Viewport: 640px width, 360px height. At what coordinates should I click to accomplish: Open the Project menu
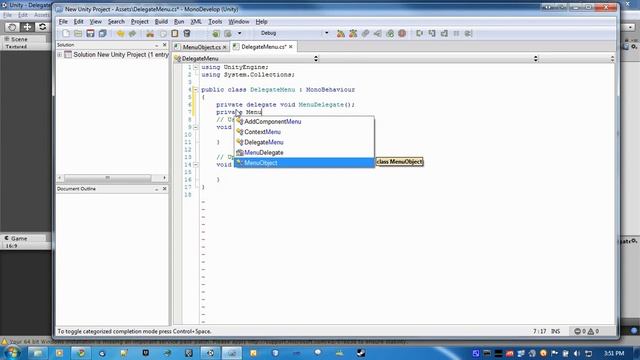tap(140, 22)
